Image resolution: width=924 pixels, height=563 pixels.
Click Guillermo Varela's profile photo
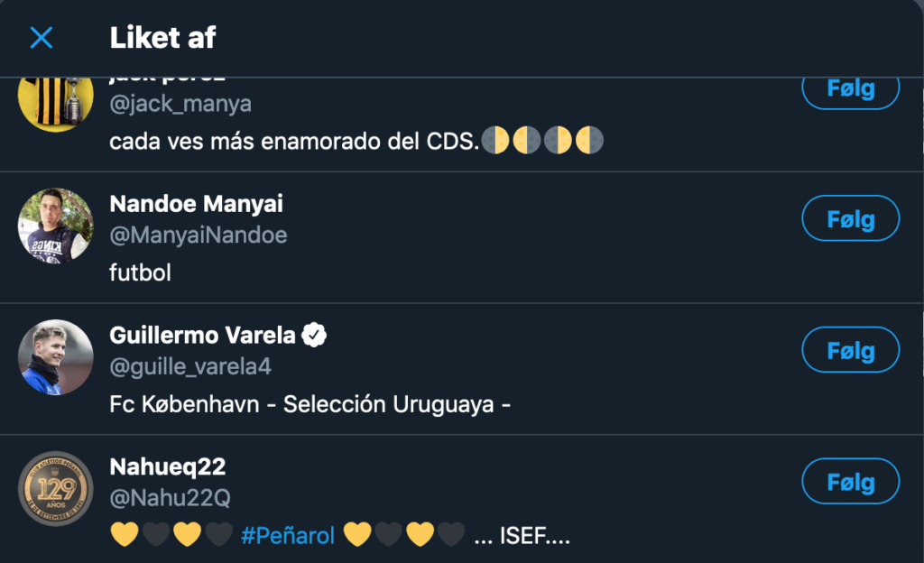[x=55, y=357]
